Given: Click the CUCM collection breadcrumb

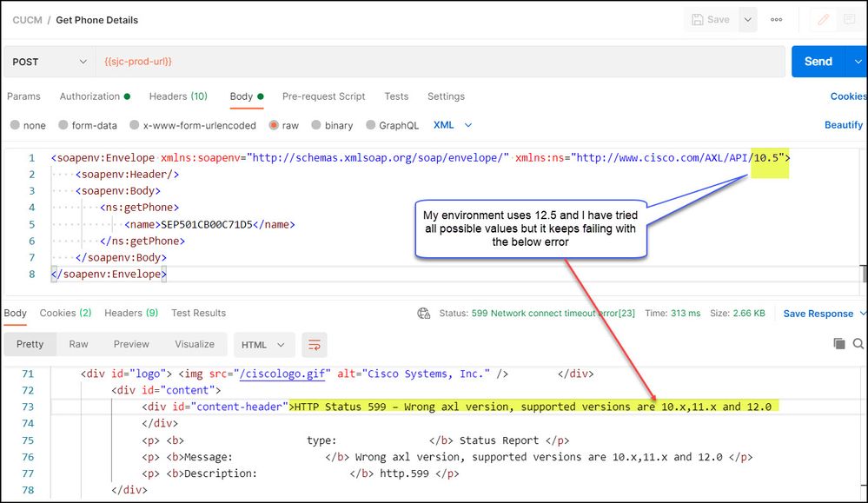Looking at the screenshot, I should 27,20.
